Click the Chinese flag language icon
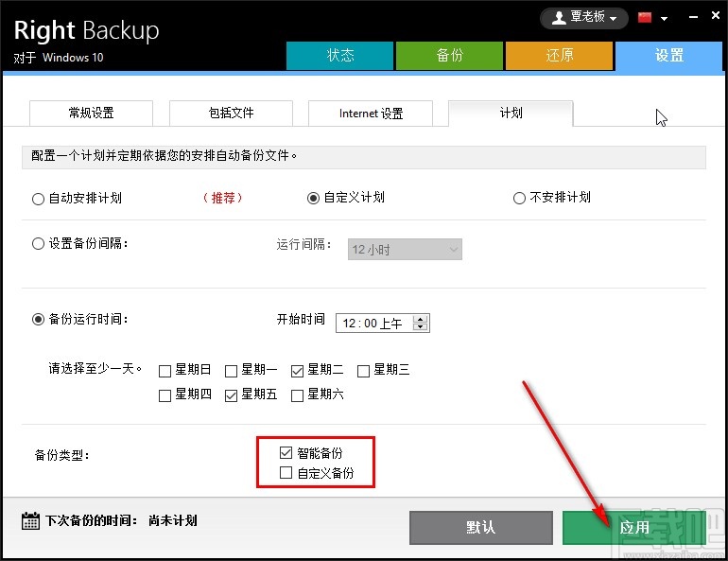728x561 pixels. click(645, 18)
